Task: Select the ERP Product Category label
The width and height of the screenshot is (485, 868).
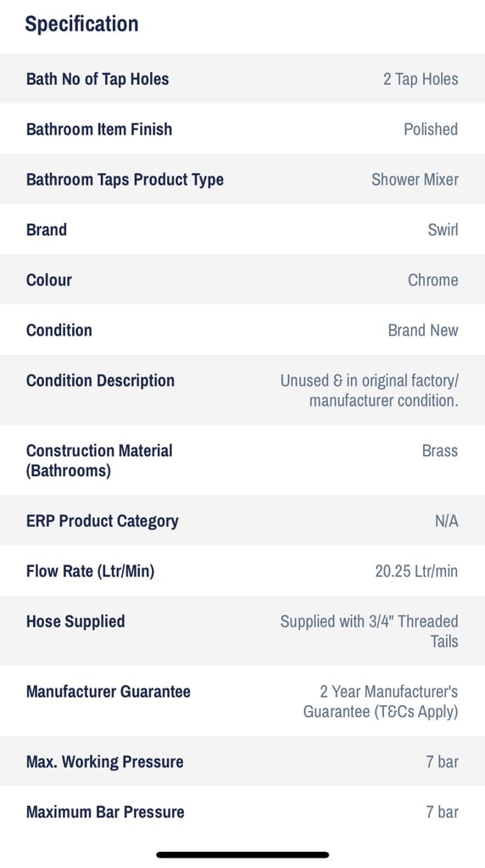Action: pos(103,521)
